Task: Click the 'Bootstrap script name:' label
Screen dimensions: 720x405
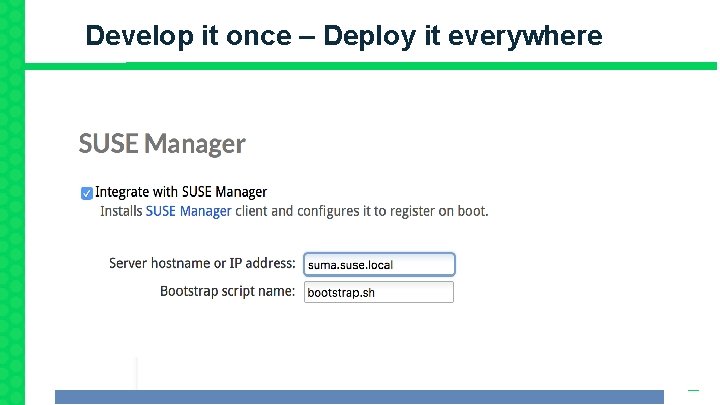Action: (227, 291)
